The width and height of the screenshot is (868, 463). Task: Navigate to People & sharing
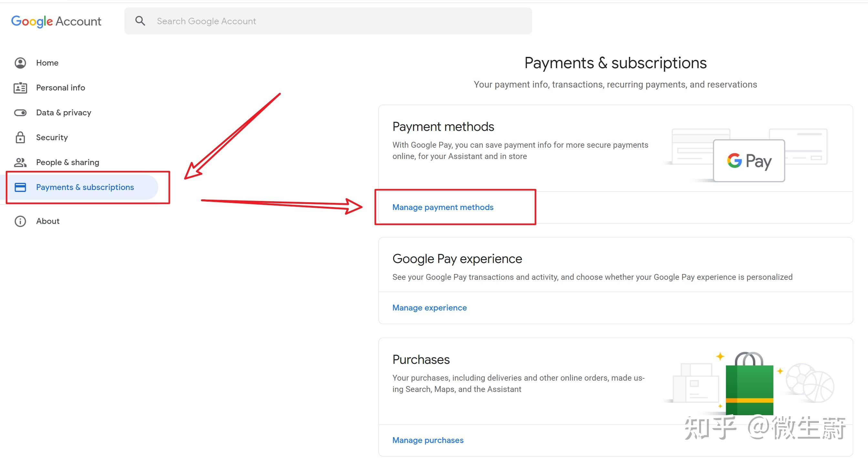point(67,162)
